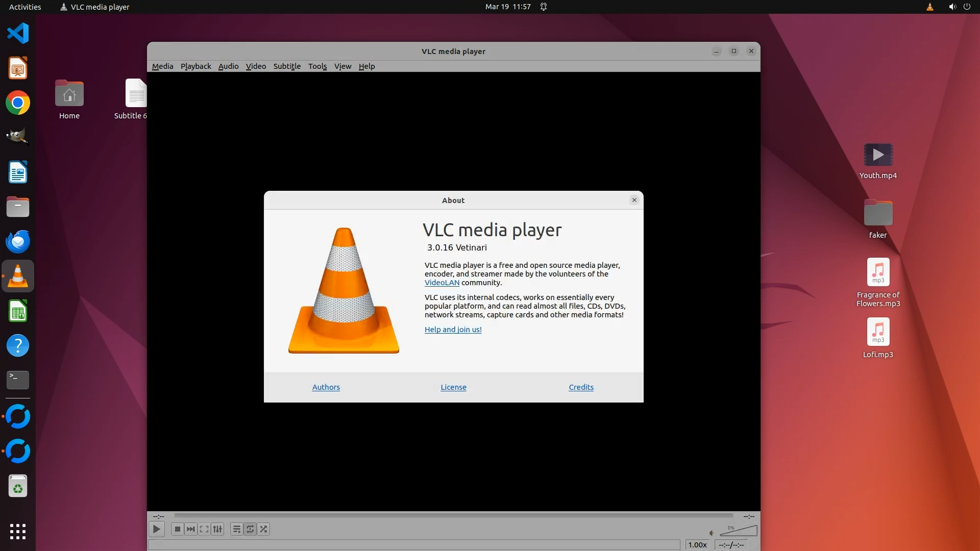Click the volume slider triangle
This screenshot has height=551, width=980.
point(739,531)
